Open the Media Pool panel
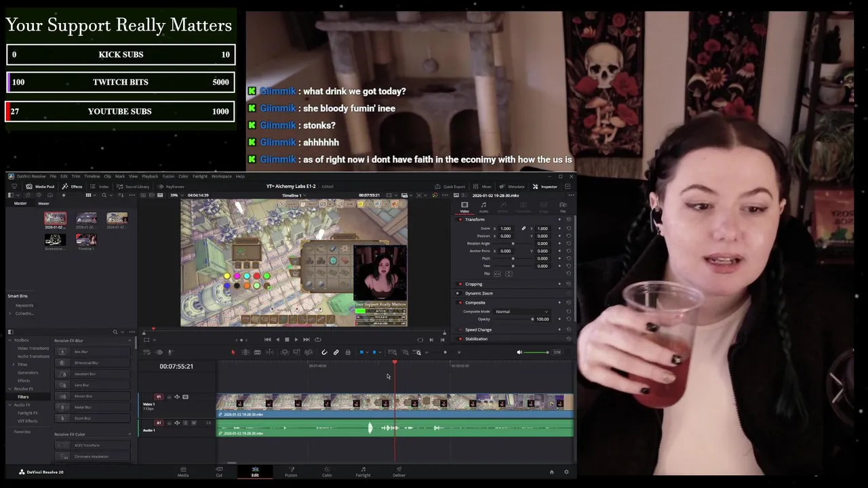Viewport: 868px width, 488px height. click(x=41, y=186)
